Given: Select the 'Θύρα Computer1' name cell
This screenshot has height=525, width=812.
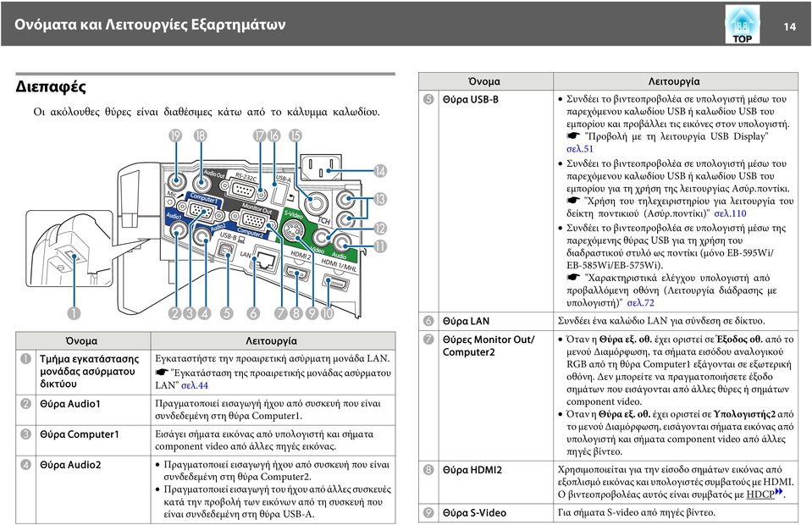Looking at the screenshot, I should [x=93, y=440].
